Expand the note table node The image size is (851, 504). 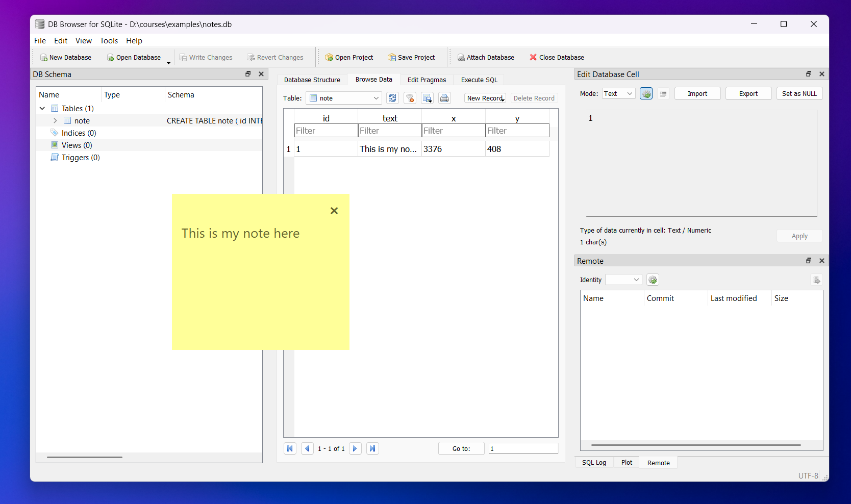tap(55, 121)
